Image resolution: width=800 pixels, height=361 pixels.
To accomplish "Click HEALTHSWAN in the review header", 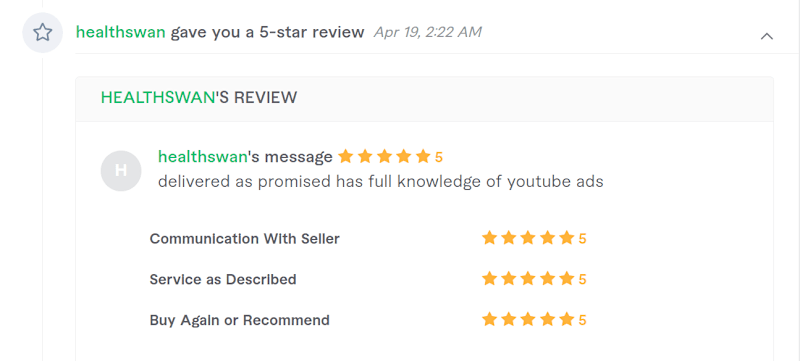I will (x=158, y=97).
